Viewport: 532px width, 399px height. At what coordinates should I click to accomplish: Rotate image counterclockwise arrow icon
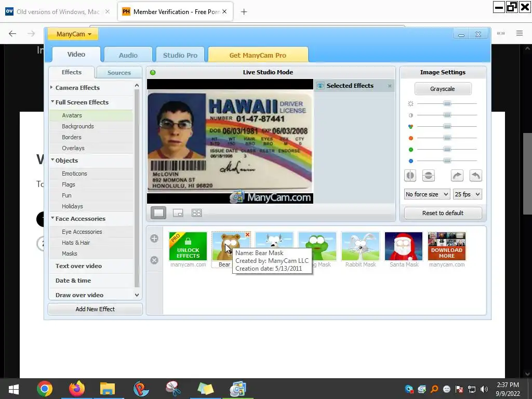click(476, 176)
